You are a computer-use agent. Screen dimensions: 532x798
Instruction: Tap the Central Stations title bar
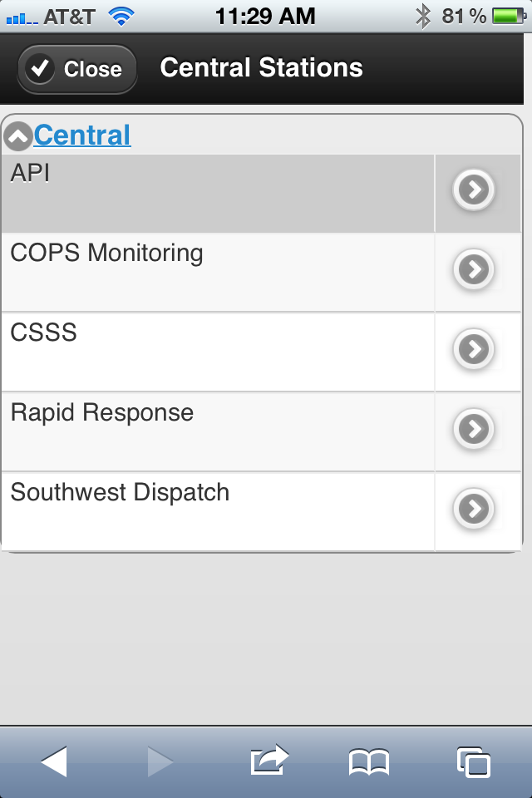pyautogui.click(x=261, y=67)
